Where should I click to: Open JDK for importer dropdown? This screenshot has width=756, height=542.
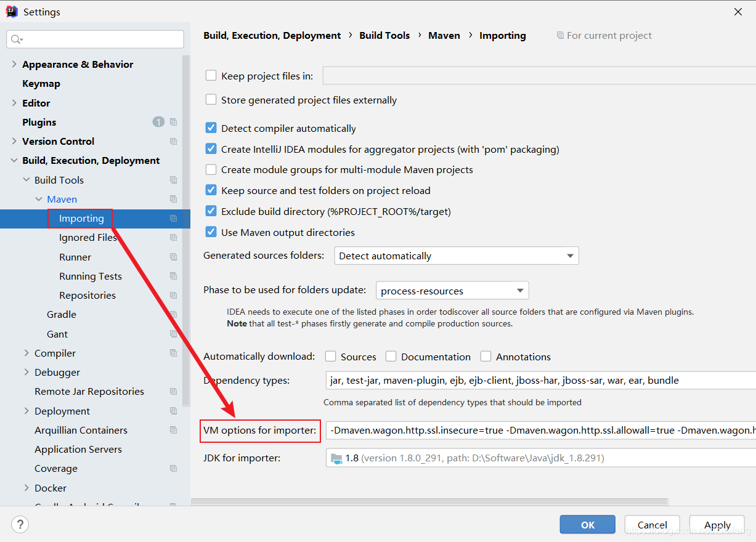(541, 458)
